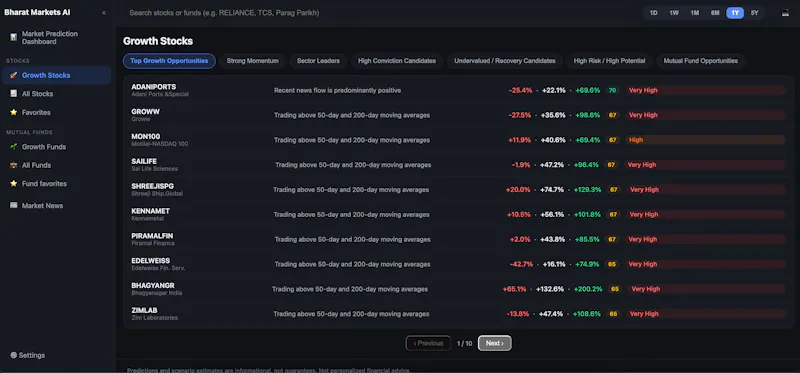Click the score badge 65 for ZIMLAB
The image size is (800, 373).
613,314
